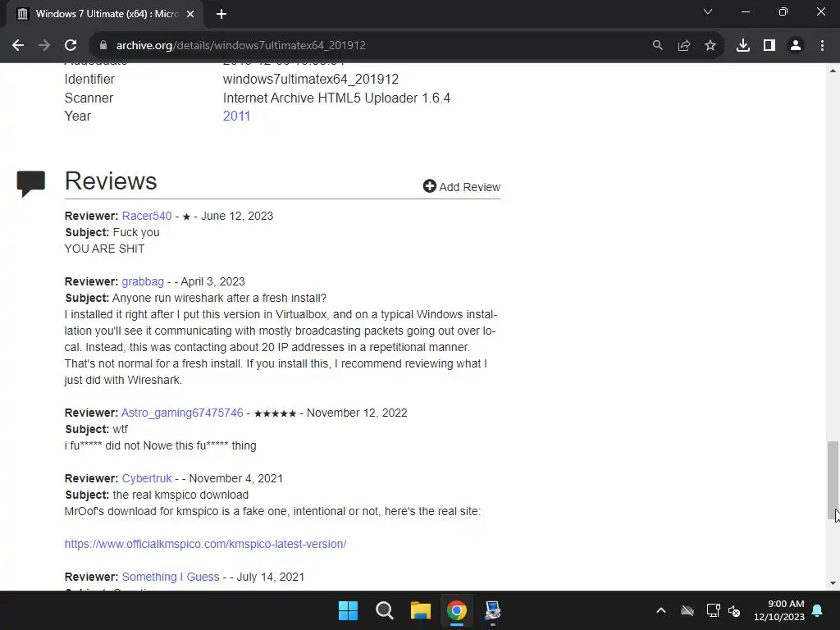Open reviewer grabbag's profile
This screenshot has width=840, height=630.
tap(143, 282)
